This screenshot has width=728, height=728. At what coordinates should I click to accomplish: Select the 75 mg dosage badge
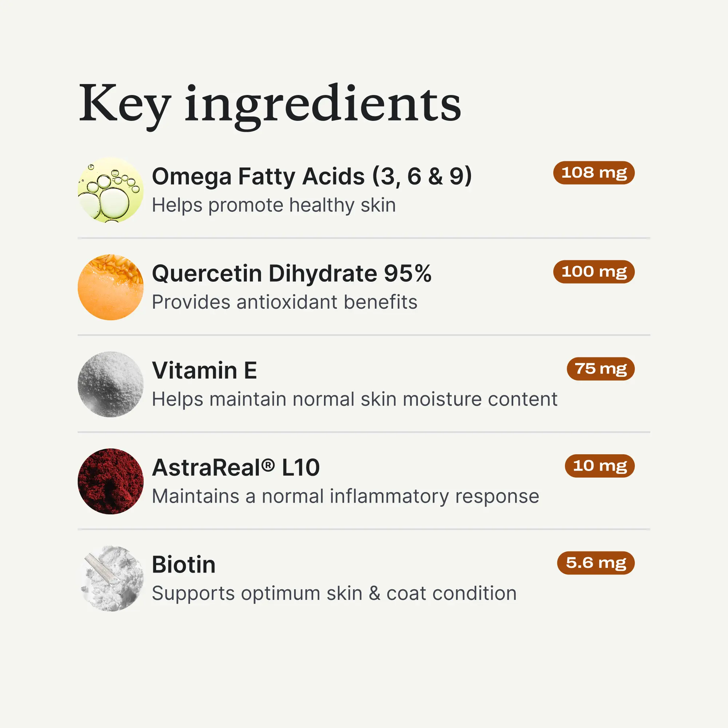tap(601, 369)
